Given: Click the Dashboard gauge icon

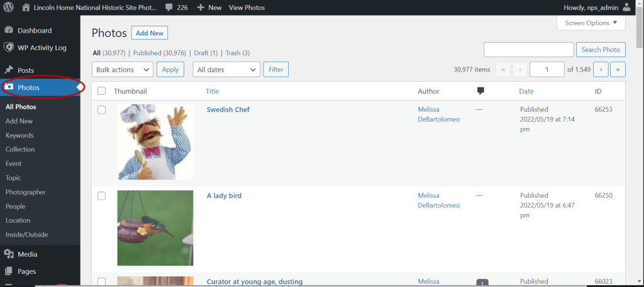Looking at the screenshot, I should click(9, 30).
